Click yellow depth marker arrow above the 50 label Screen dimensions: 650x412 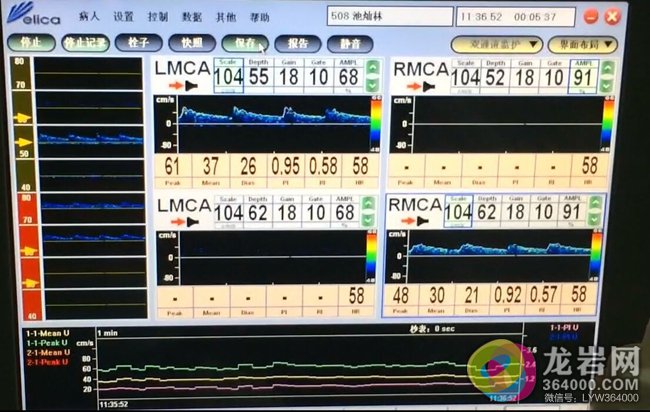click(23, 142)
